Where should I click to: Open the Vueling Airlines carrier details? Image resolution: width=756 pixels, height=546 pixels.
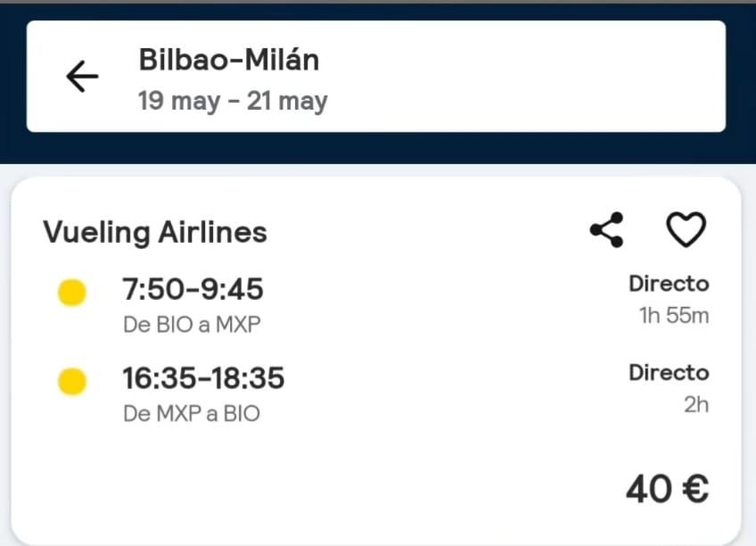pyautogui.click(x=154, y=232)
